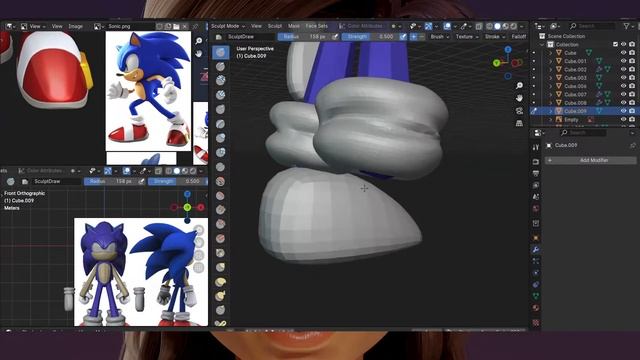Toggle Strength pressure sensitivity in the main header

pos(403,36)
